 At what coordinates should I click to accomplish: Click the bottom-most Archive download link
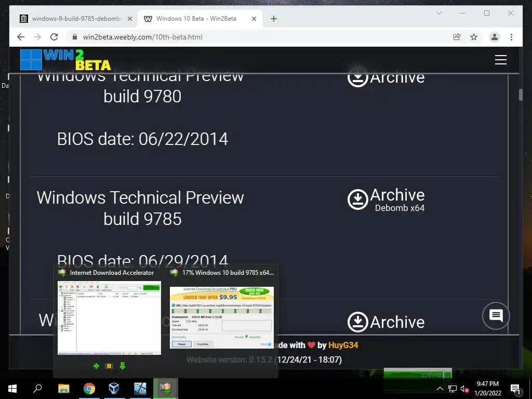pyautogui.click(x=386, y=322)
